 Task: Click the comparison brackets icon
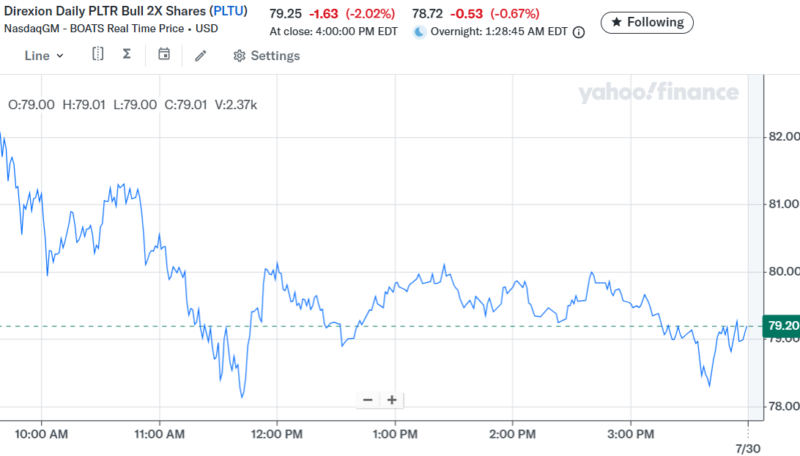click(x=97, y=55)
